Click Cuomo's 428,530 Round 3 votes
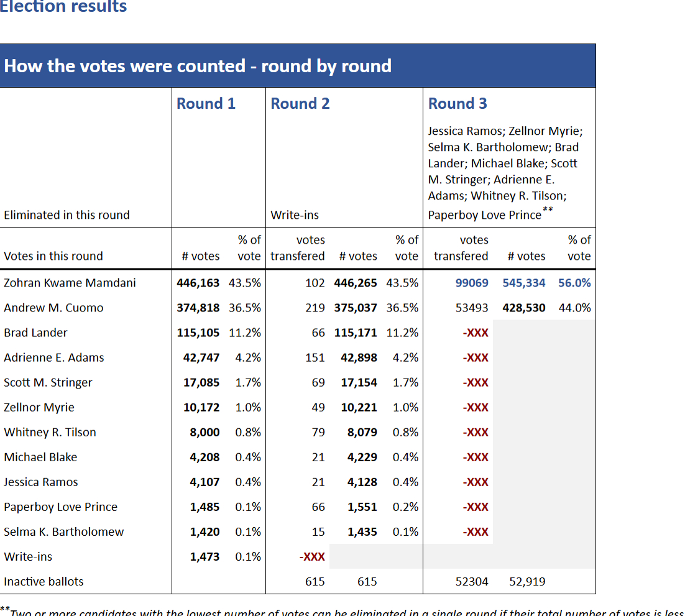This screenshot has height=616, width=685. pos(523,308)
